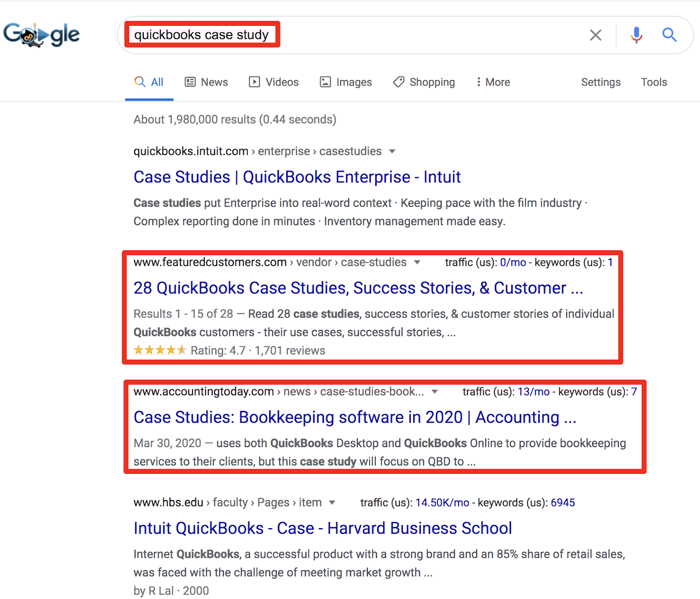Open search Tools
Screen dimensions: 700x599
tap(654, 82)
